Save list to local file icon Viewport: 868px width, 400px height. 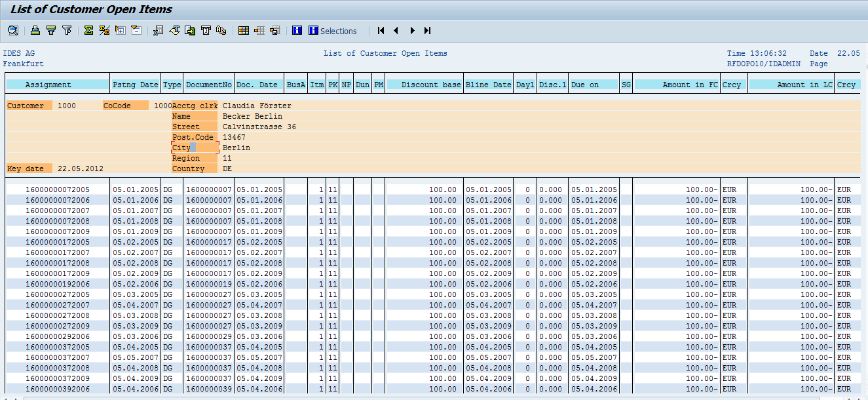(x=190, y=30)
